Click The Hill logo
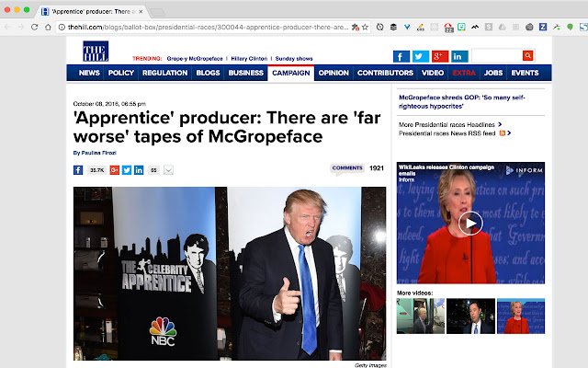This screenshot has height=368, width=588. 96,52
